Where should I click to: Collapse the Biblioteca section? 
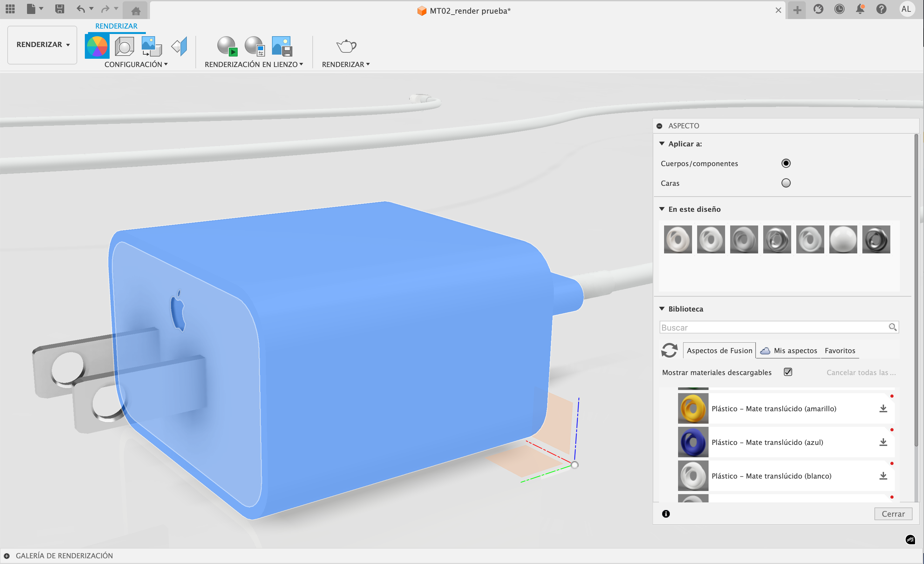point(662,309)
